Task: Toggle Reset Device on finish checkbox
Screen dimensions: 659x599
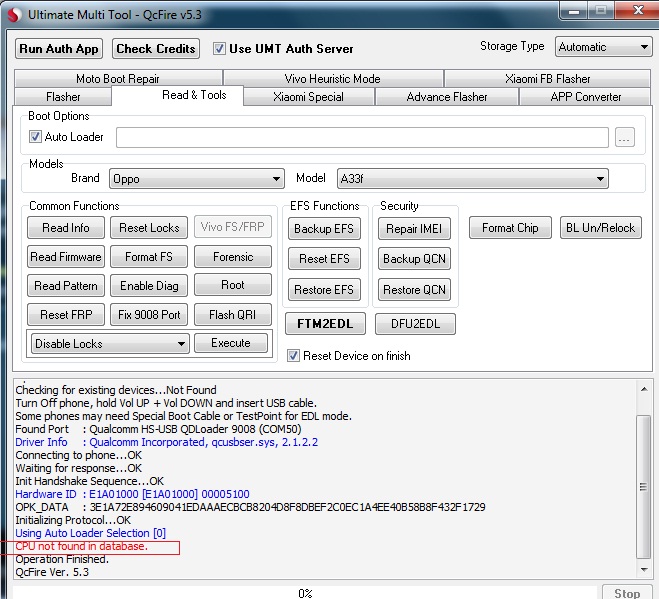Action: coord(293,356)
